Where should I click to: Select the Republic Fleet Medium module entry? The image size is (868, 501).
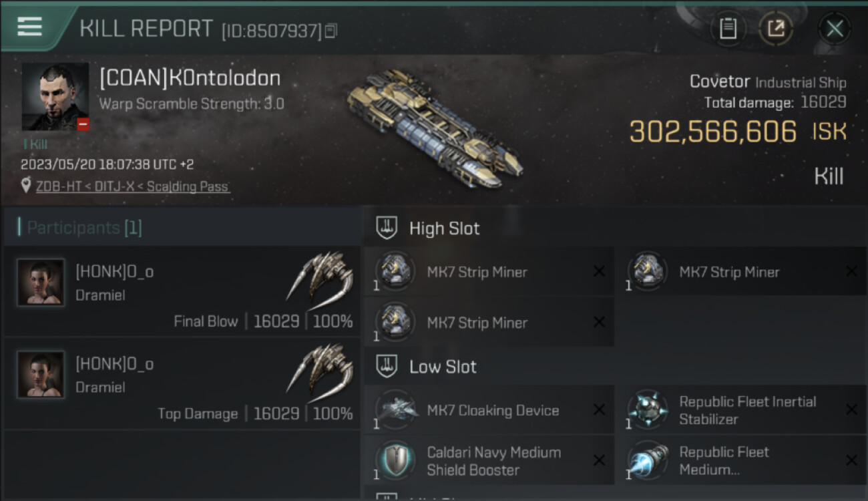point(741,461)
